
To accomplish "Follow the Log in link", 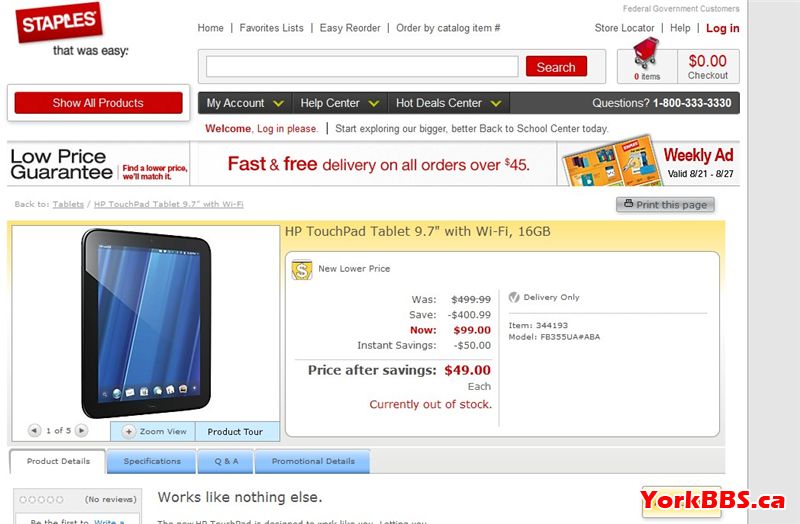I will click(x=722, y=28).
